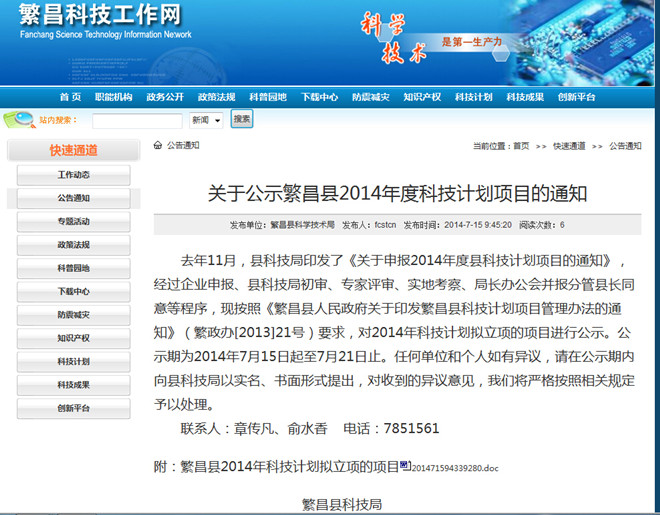Click the home icon before 公告通知

point(158,145)
